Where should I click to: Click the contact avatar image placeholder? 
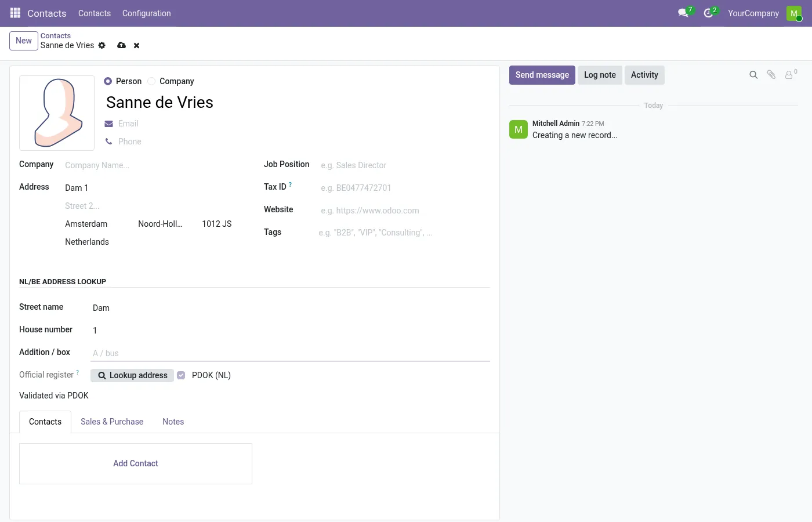(x=57, y=113)
